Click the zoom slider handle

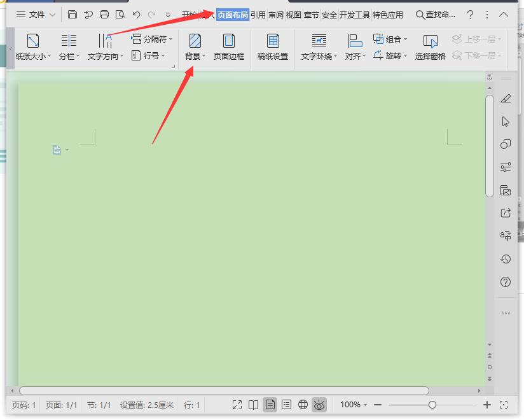[x=432, y=405]
